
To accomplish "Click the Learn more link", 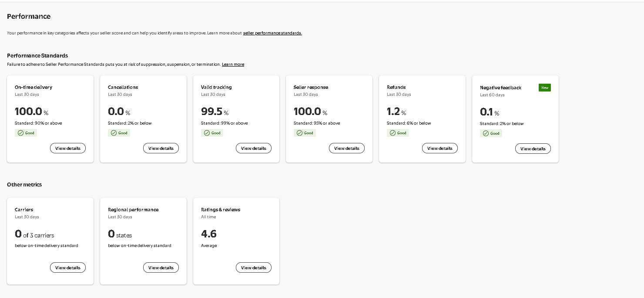I will tap(233, 64).
